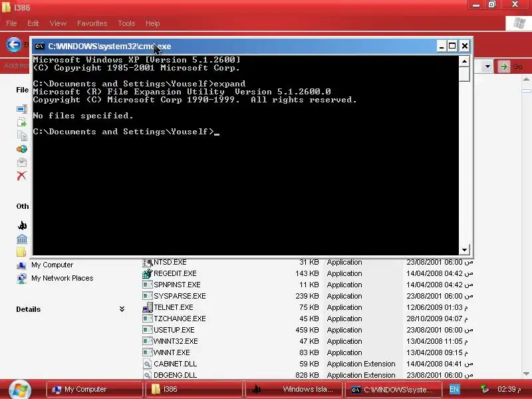The width and height of the screenshot is (532, 399).
Task: Click the I386 folder icon in the Explorer title bar
Action: coord(6,7)
